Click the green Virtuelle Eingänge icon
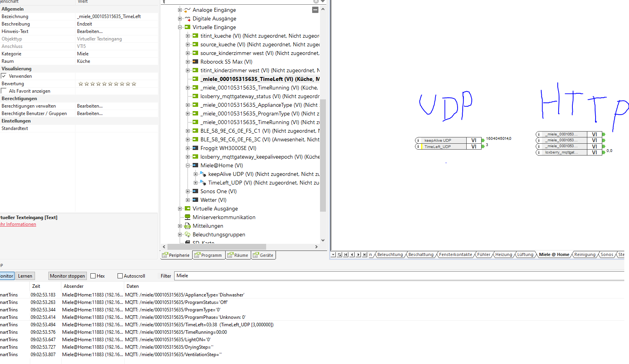 [x=188, y=27]
